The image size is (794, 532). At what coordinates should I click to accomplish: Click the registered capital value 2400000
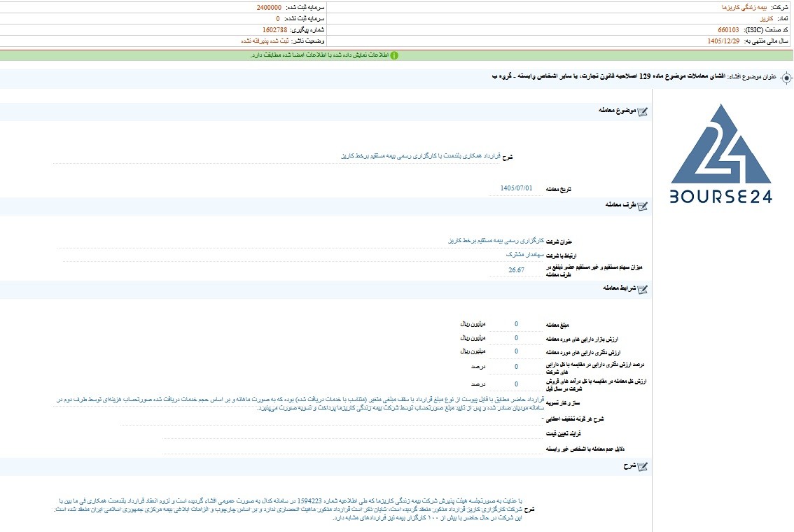click(269, 8)
